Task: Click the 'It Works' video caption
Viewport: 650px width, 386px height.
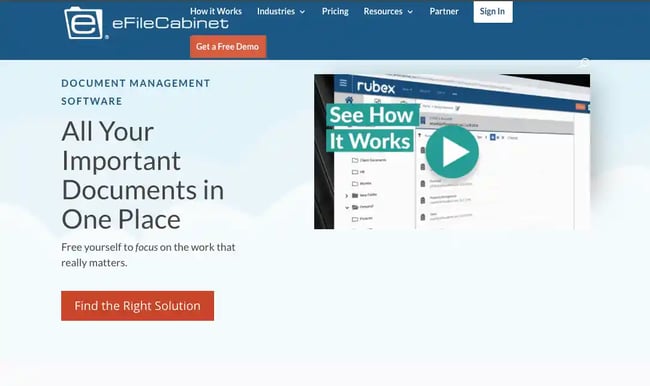Action: [x=370, y=141]
